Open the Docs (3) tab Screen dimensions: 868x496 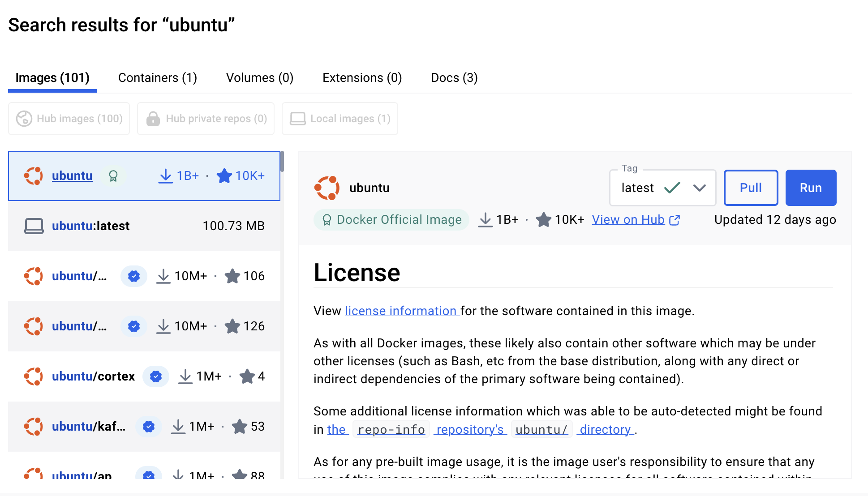tap(454, 78)
